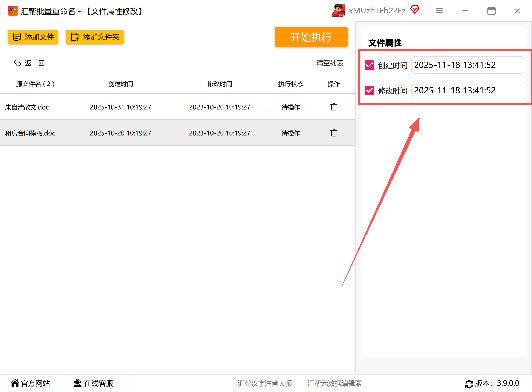Viewport: 532px width, 392px height.
Task: Uncheck the 创建时间 checkbox
Action: point(369,65)
